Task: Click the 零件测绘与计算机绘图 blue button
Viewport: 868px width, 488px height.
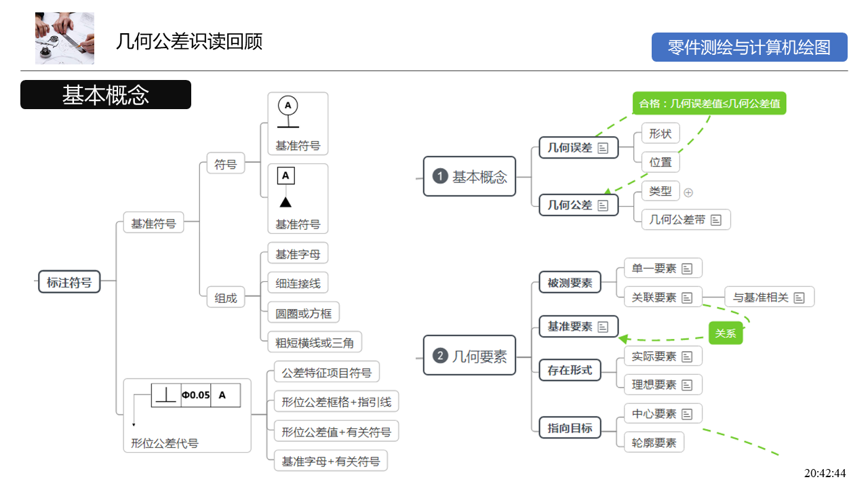Action: [749, 47]
